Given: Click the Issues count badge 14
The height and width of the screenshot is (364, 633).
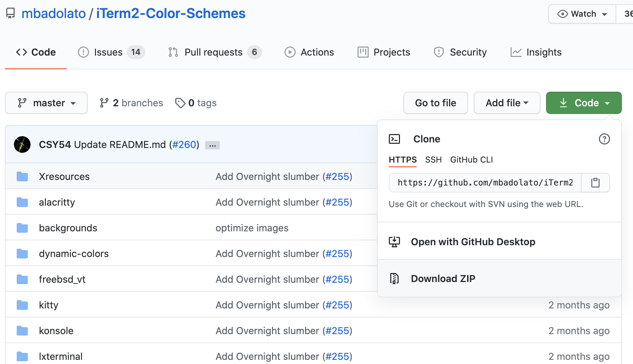Looking at the screenshot, I should [136, 52].
